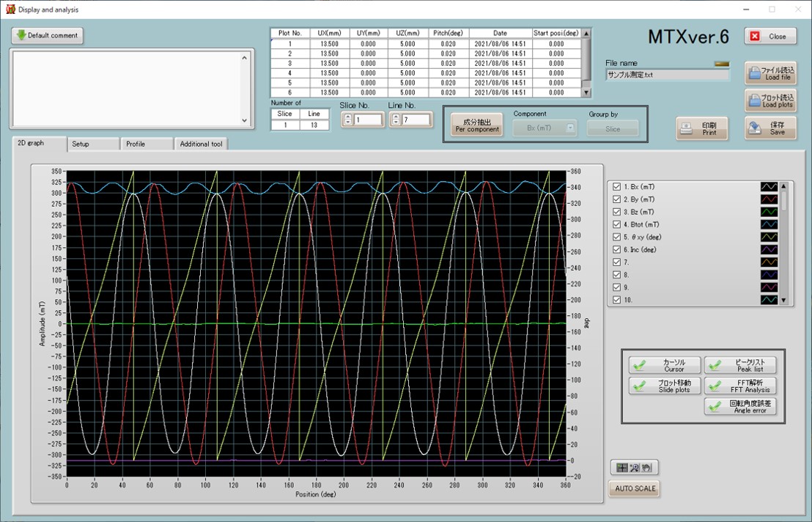Click the Group by Slice button
The image size is (812, 522).
(613, 129)
